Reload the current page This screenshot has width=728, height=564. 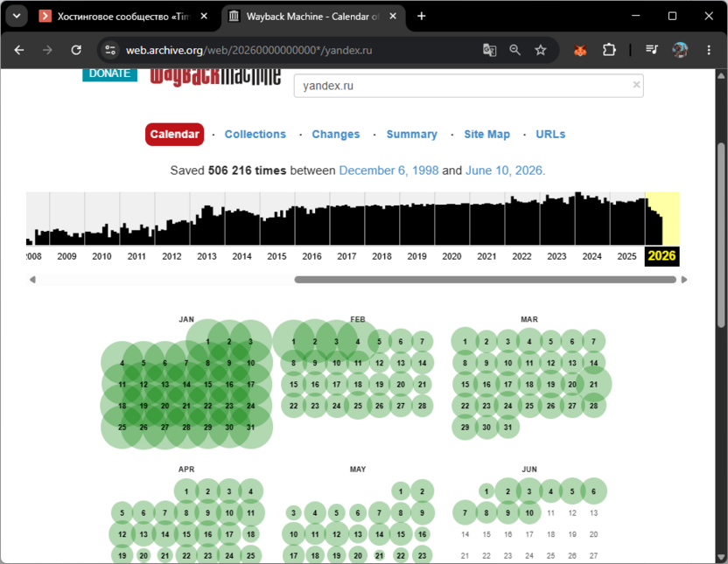tap(76, 50)
